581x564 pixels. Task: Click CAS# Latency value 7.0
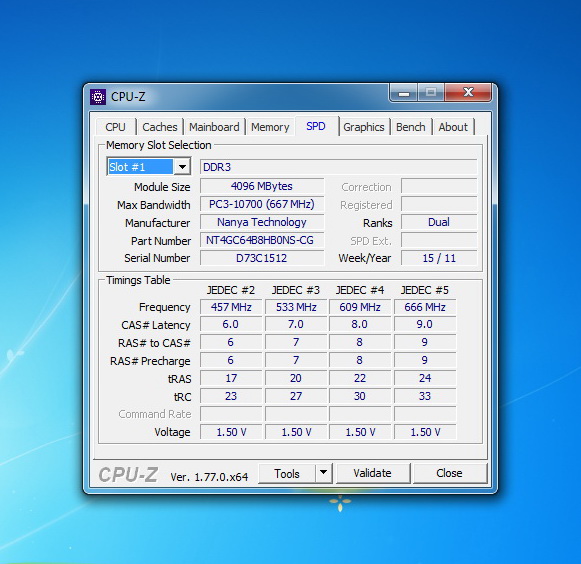[x=296, y=324]
